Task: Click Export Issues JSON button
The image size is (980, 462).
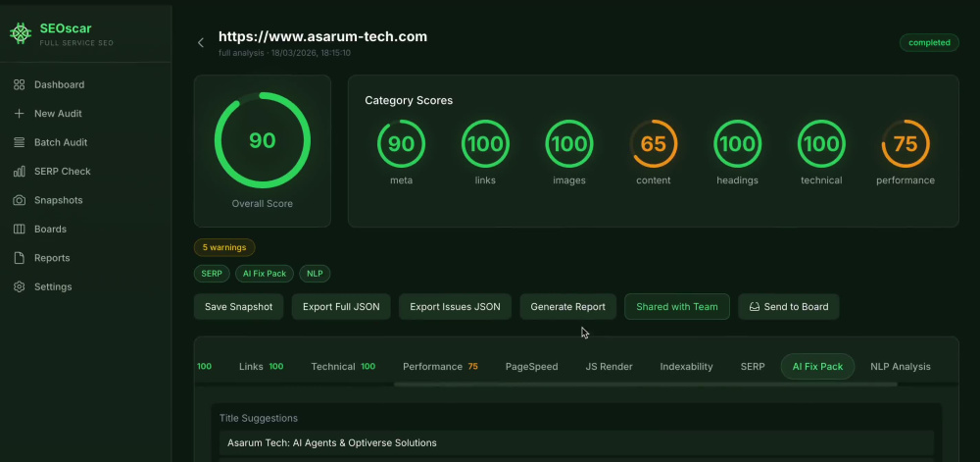Action: (x=455, y=307)
